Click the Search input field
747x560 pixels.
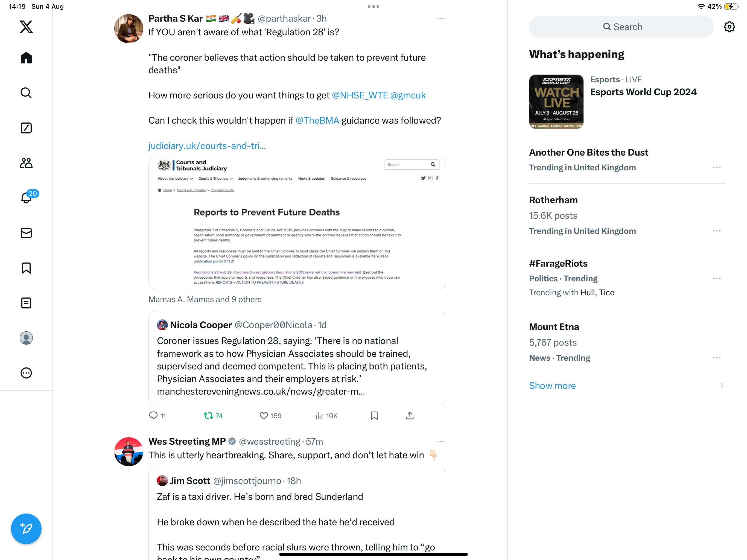pos(621,27)
